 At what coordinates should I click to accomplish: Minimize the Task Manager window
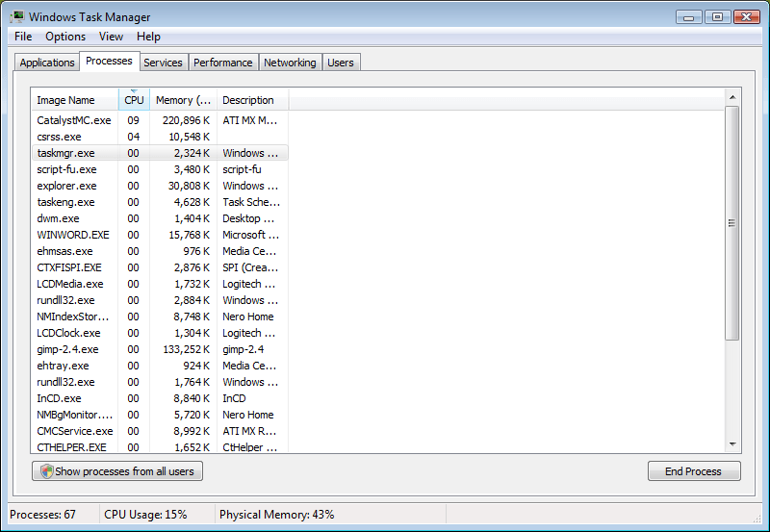coord(689,16)
